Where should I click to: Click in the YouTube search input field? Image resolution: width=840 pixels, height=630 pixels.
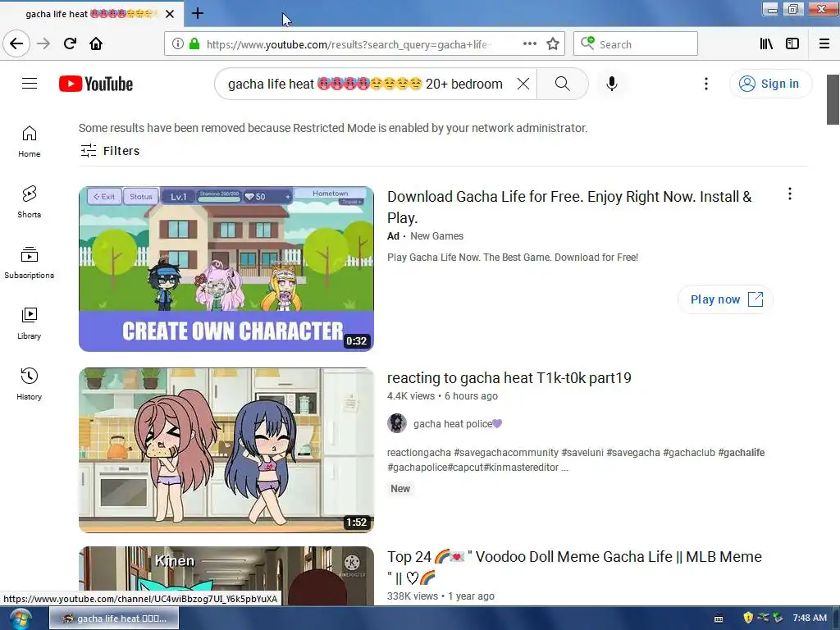[365, 84]
